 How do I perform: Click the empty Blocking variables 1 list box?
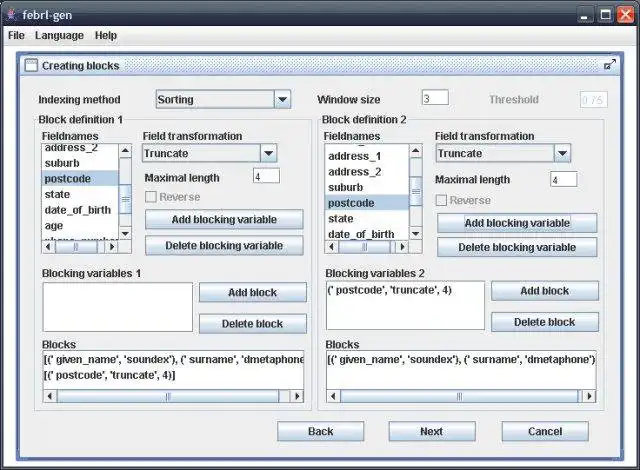click(x=118, y=307)
